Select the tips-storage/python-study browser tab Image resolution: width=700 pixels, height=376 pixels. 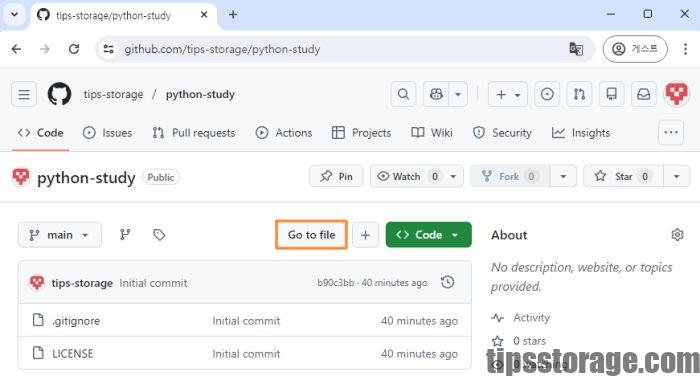point(124,15)
